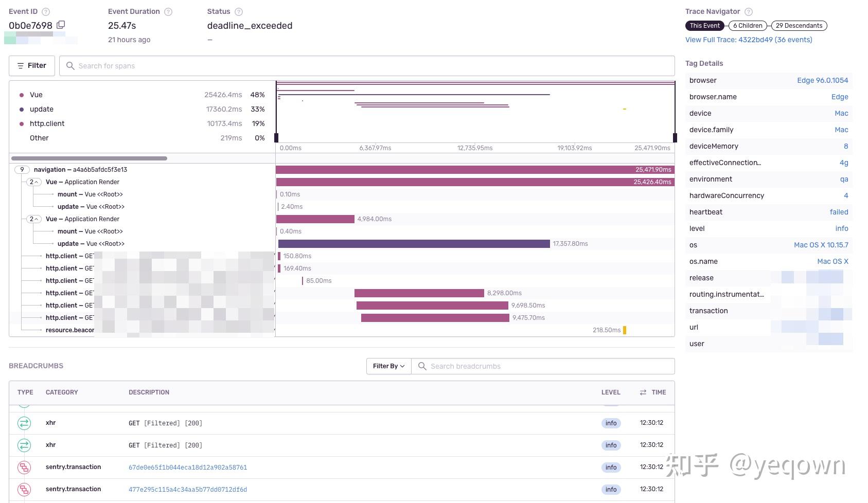Screen dimensions: 868x503
Task: Click the sentry.transaction breadcrumb icon
Action: click(x=24, y=467)
